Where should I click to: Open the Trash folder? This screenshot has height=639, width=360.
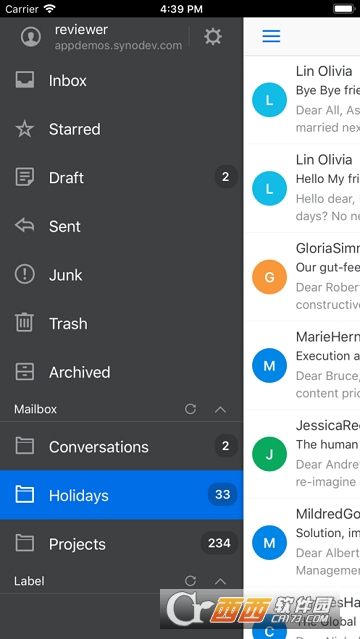tap(121, 323)
